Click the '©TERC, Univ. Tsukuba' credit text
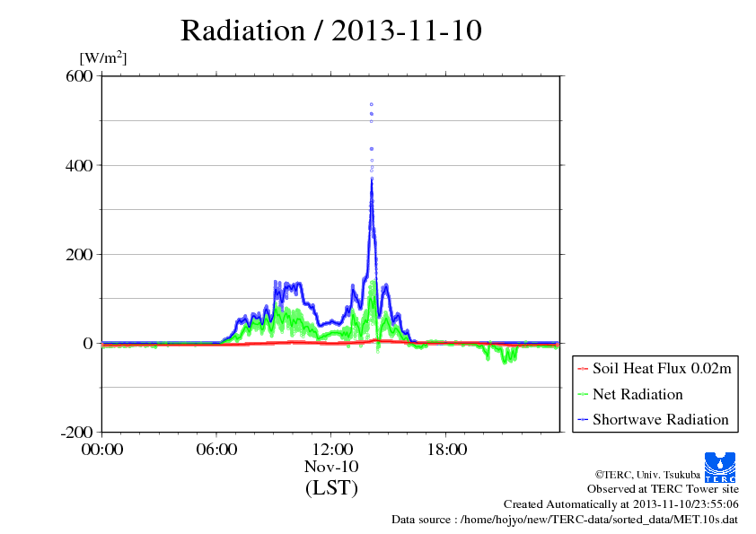 [x=647, y=475]
